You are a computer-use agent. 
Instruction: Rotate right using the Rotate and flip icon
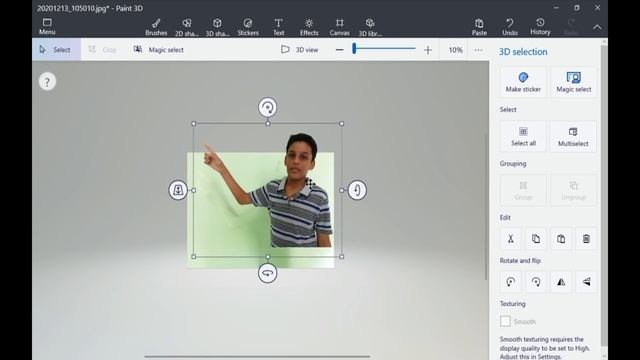coord(536,282)
